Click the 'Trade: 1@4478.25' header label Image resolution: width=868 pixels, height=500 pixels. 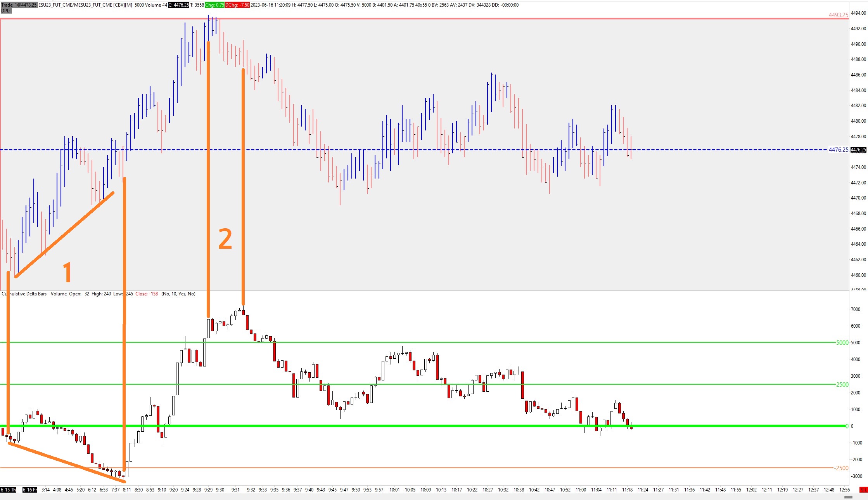click(x=19, y=5)
